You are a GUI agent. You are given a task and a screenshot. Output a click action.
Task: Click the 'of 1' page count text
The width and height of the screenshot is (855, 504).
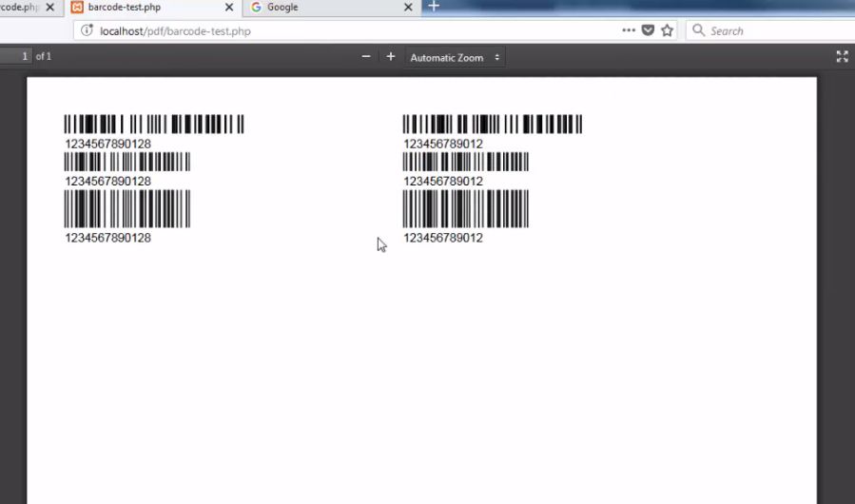[44, 56]
